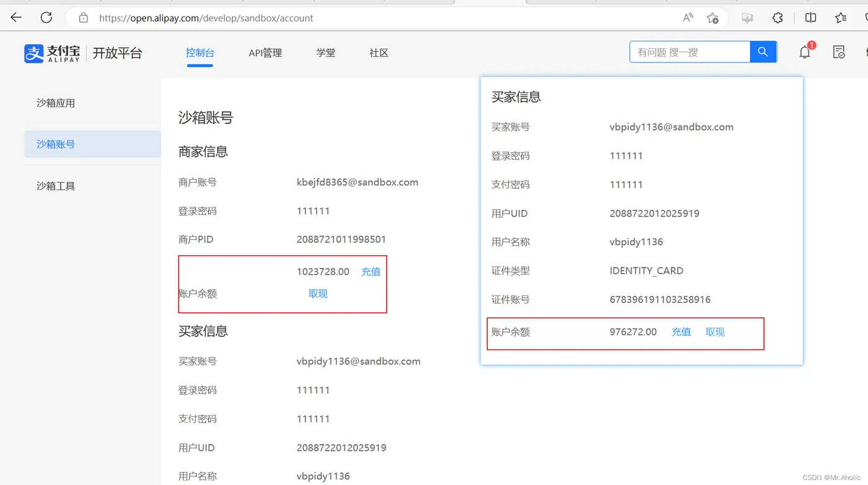Open read aloud icon in address bar
Screen dimensions: 868x485
(688, 18)
